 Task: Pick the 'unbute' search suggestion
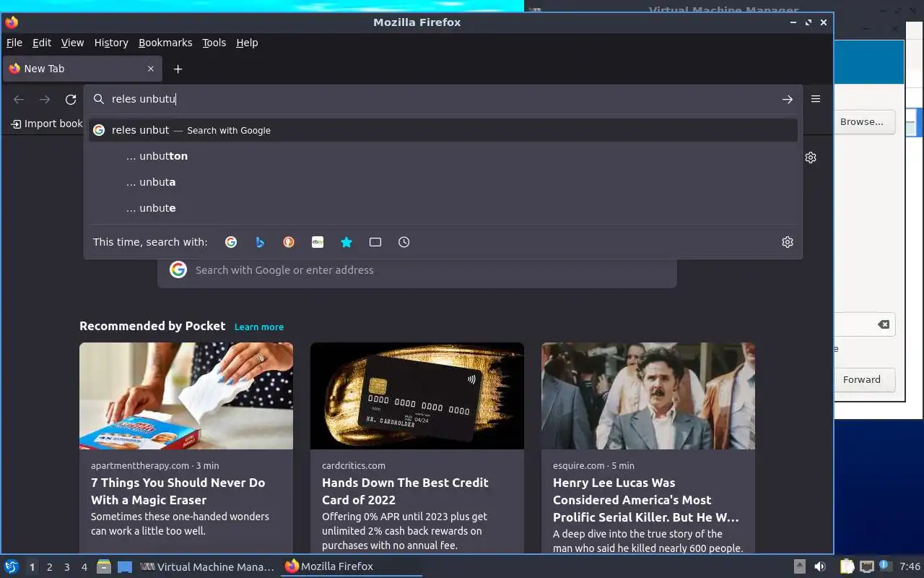click(443, 208)
